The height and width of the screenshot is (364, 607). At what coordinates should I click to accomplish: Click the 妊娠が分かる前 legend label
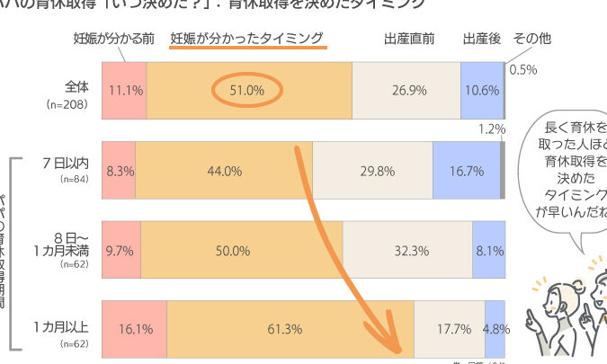tap(114, 39)
